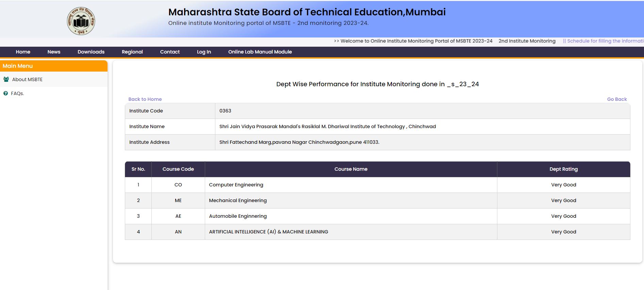644x290 pixels.
Task: Click institute code value 0363
Action: coord(225,111)
